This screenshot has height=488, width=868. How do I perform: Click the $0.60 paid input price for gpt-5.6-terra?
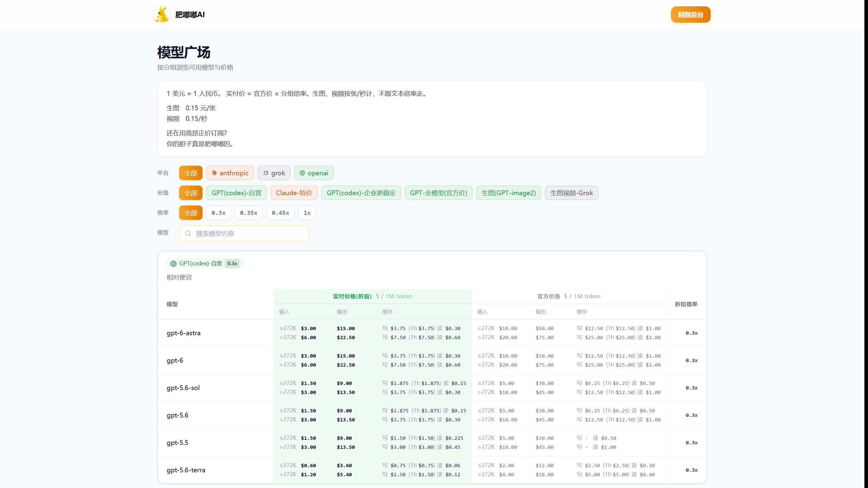(x=308, y=465)
